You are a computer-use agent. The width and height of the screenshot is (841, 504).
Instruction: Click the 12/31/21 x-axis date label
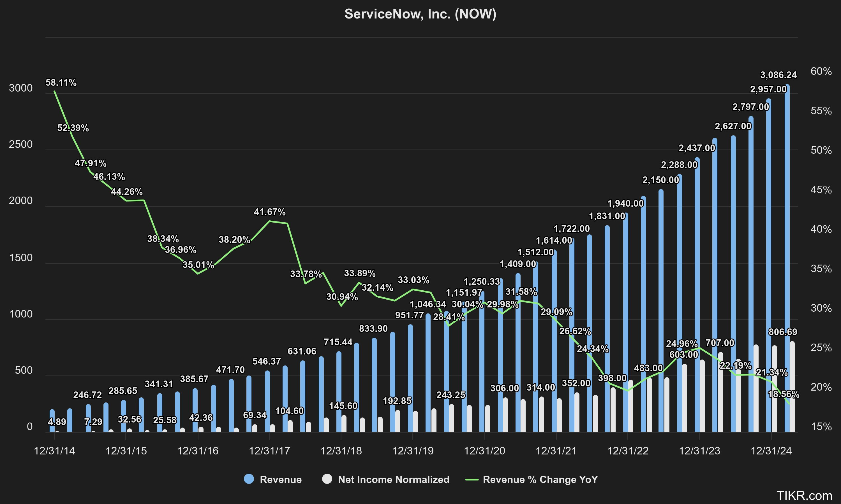[x=556, y=451]
